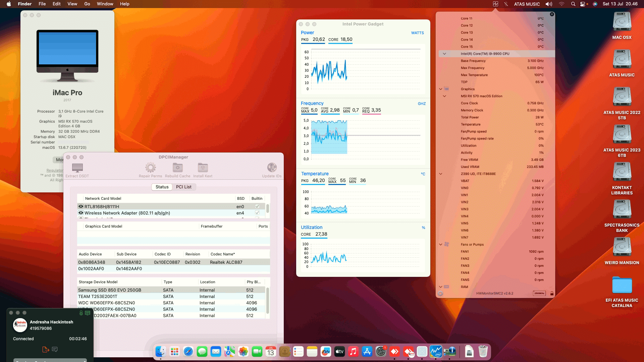Select Realtek ALC887 audio device row

(173, 262)
